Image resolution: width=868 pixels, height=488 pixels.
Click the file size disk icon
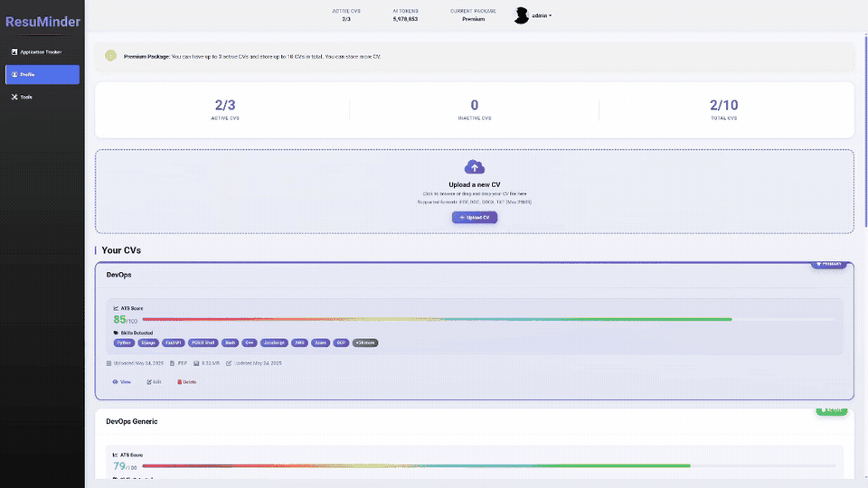196,363
